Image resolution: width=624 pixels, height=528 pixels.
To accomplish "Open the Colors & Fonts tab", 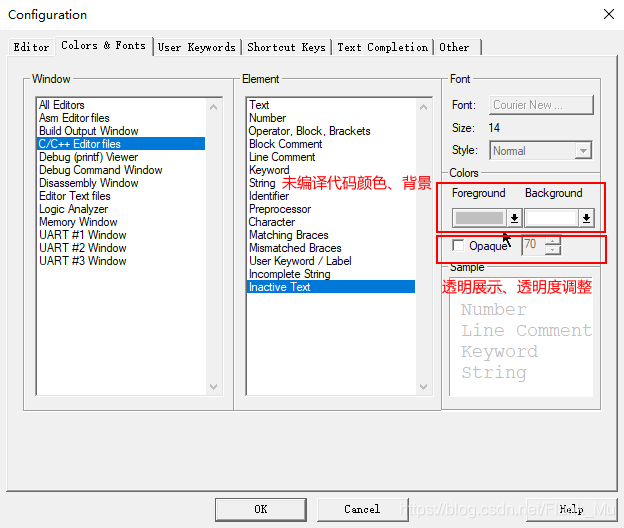I will tap(103, 46).
